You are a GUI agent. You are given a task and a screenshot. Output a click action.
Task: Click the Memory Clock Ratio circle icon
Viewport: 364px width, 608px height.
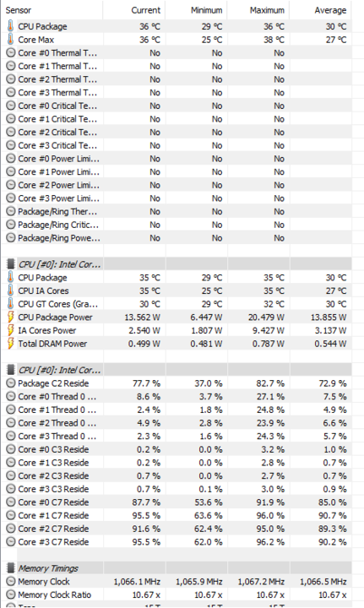click(x=11, y=594)
